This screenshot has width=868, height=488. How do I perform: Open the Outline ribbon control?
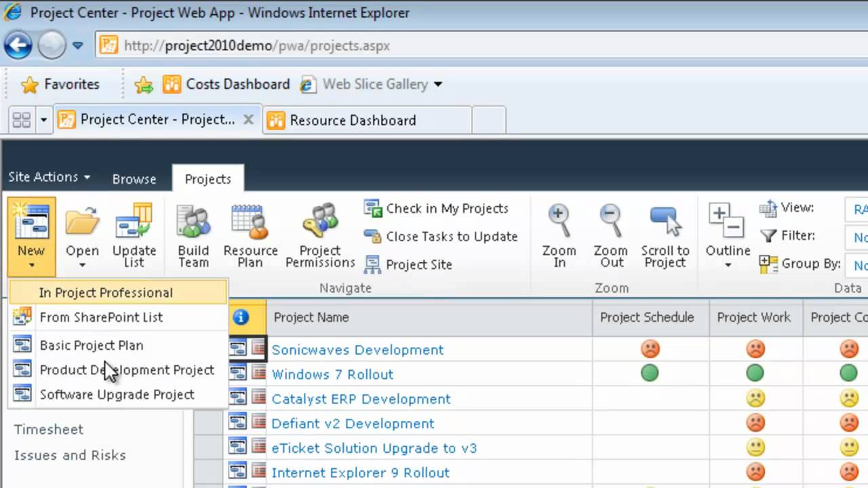click(x=728, y=235)
